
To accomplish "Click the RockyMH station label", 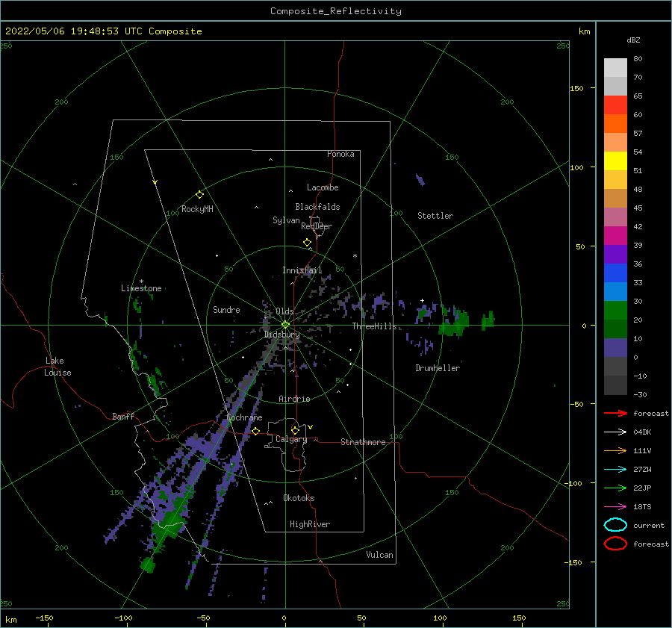I will coord(197,209).
